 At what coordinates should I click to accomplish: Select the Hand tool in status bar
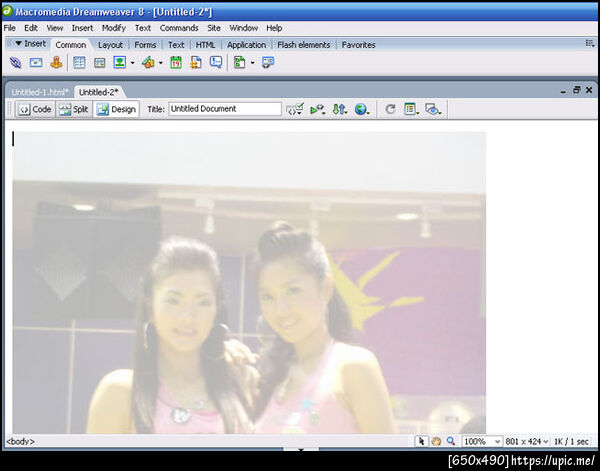click(436, 441)
